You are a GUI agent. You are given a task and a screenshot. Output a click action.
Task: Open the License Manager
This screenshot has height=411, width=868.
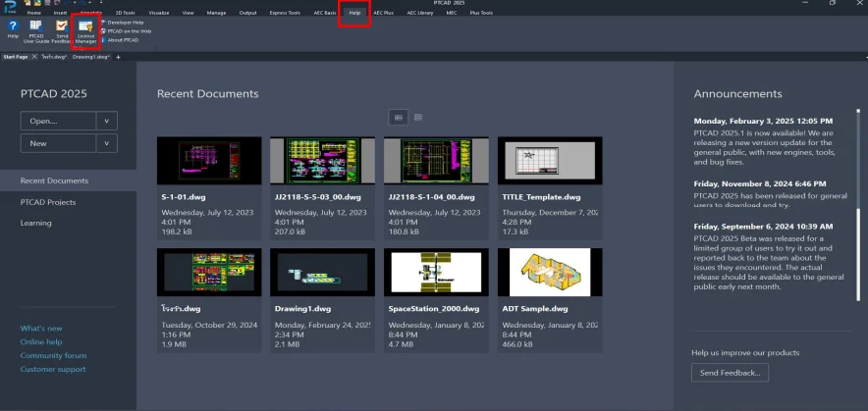coord(85,31)
